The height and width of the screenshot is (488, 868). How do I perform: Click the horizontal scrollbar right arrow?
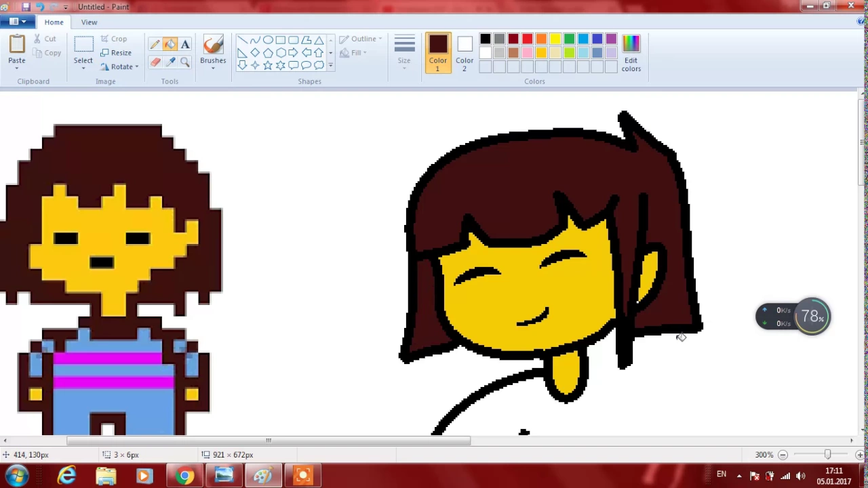coord(852,441)
